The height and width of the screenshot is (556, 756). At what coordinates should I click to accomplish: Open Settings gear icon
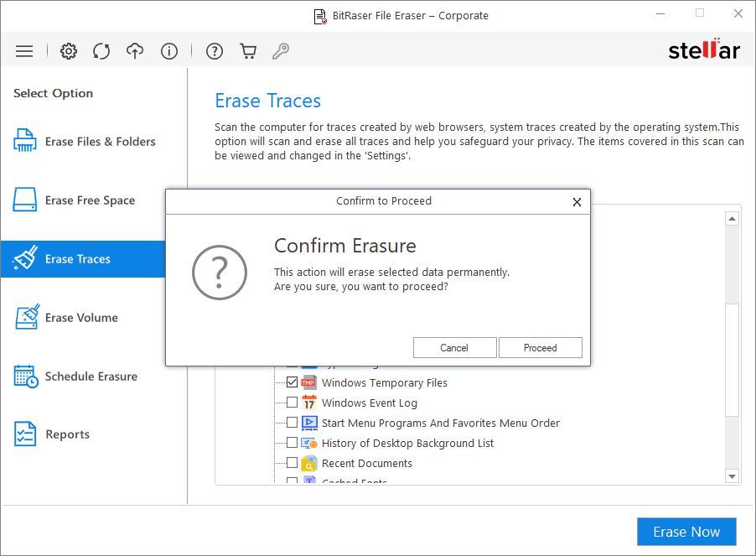click(69, 51)
